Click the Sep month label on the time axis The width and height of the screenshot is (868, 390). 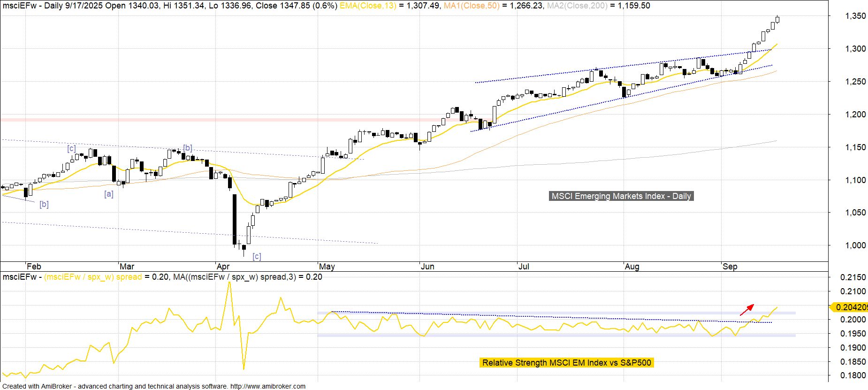pos(730,267)
